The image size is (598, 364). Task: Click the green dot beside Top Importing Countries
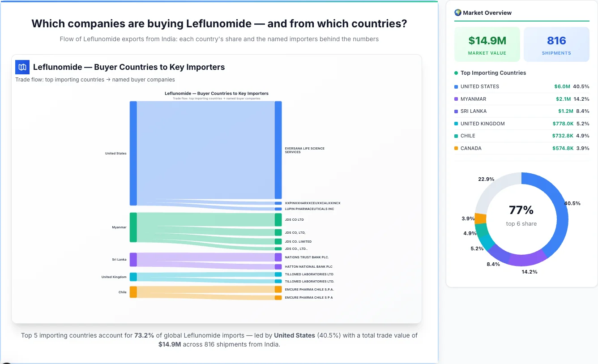(x=455, y=73)
